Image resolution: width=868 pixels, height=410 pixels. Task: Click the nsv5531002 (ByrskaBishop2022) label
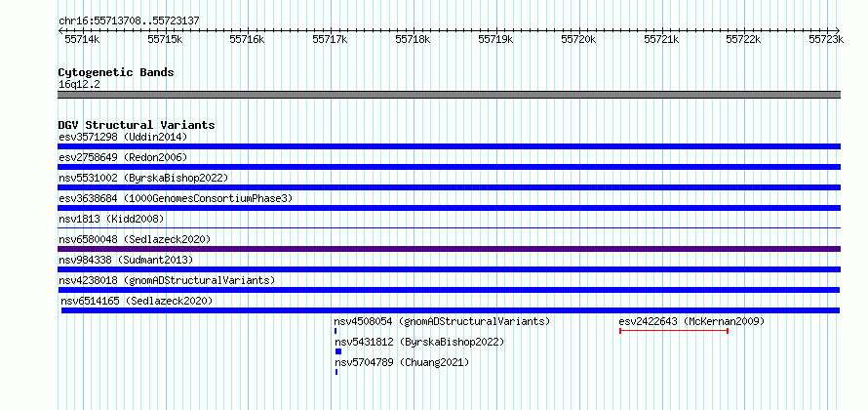coord(143,178)
